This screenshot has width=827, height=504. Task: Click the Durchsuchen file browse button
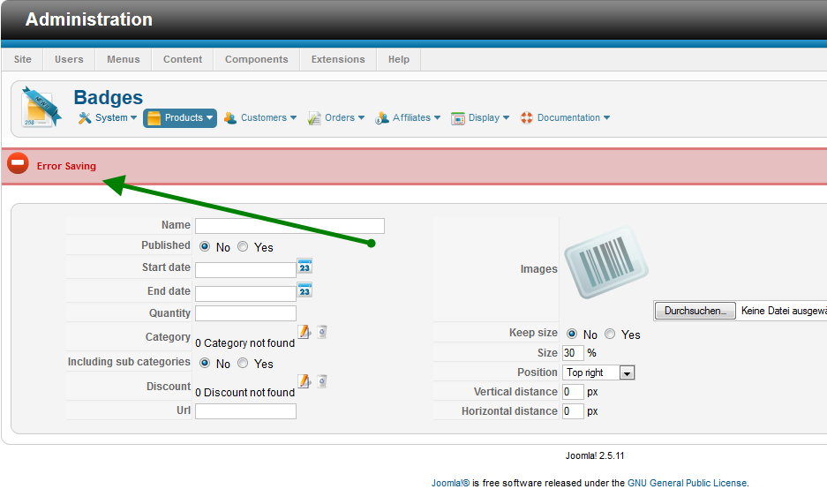click(x=695, y=311)
